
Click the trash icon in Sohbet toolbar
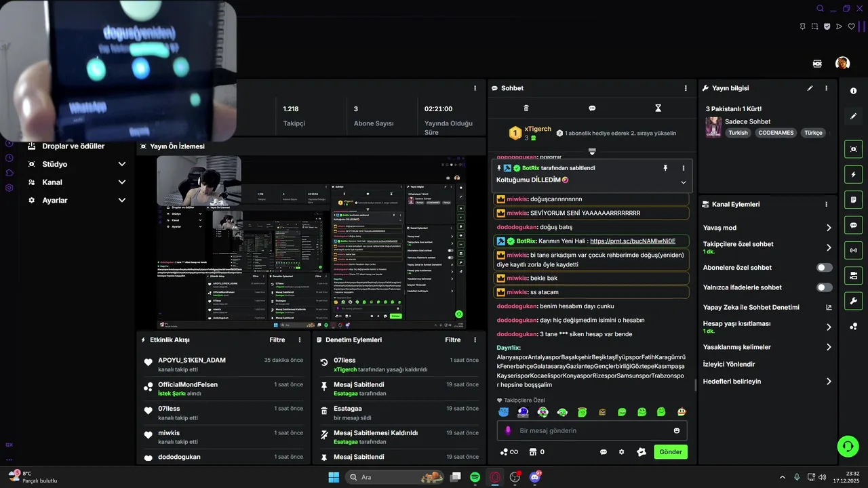[526, 108]
